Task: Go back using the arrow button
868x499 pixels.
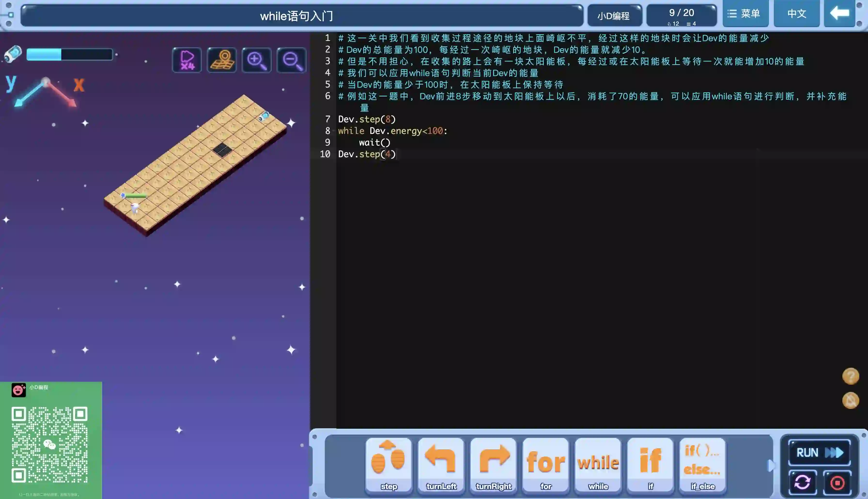Action: [x=839, y=14]
